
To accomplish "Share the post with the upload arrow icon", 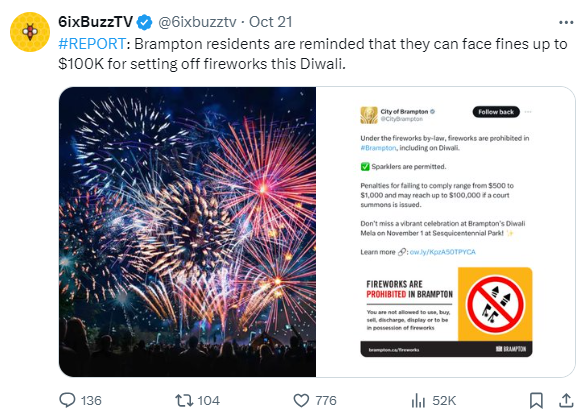I will tap(566, 400).
